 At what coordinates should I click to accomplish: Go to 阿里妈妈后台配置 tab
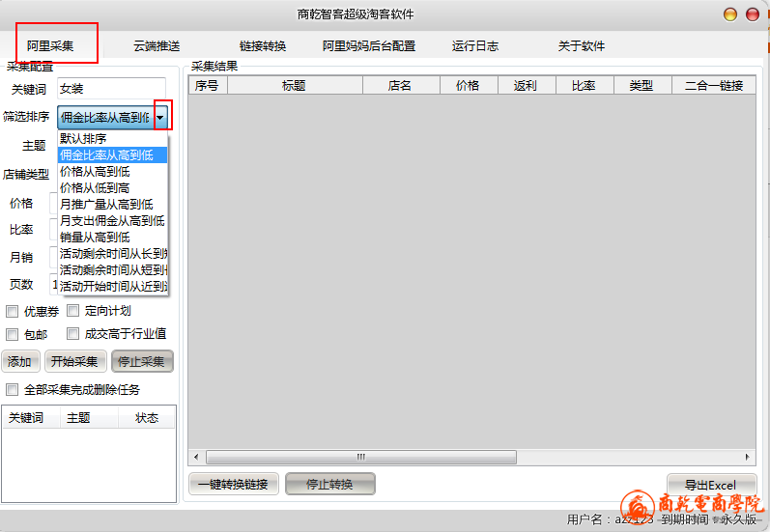(x=369, y=46)
